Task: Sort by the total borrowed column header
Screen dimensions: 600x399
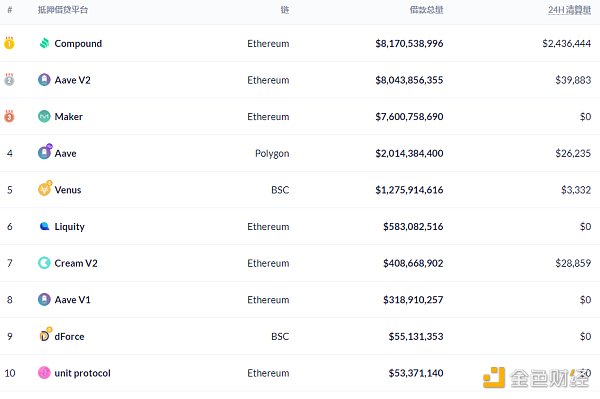Action: (x=426, y=10)
